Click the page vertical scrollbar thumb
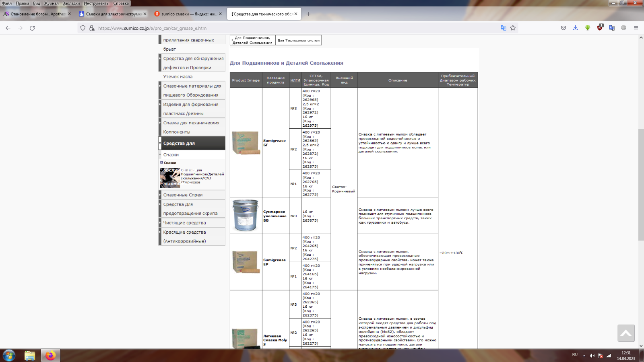 point(641,185)
